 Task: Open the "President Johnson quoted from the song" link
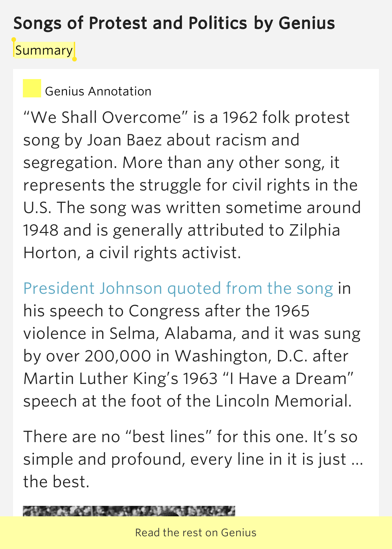pos(178,289)
